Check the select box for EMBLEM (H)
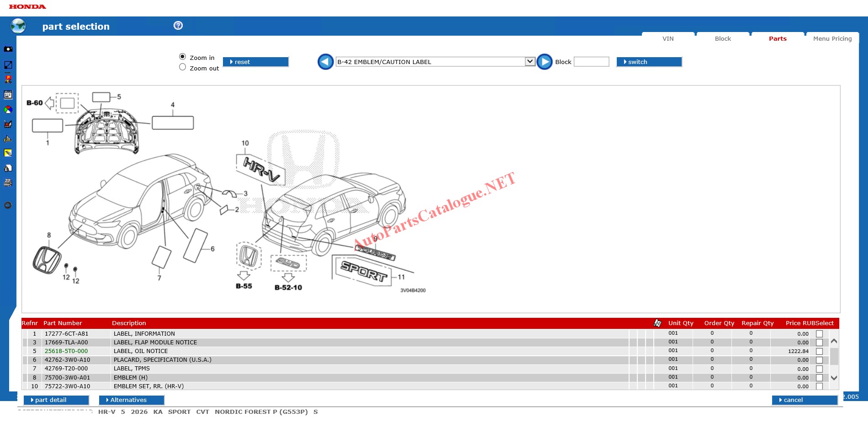The width and height of the screenshot is (868, 423). click(819, 378)
